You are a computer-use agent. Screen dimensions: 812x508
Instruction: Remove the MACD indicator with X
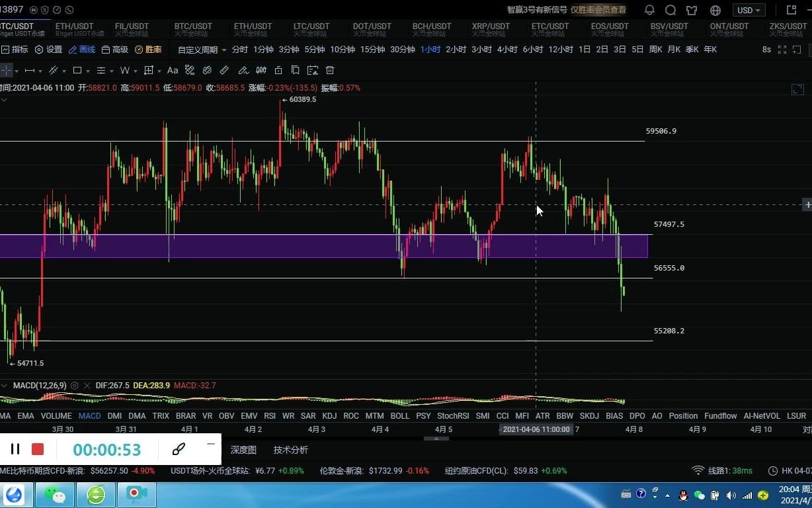(x=87, y=386)
